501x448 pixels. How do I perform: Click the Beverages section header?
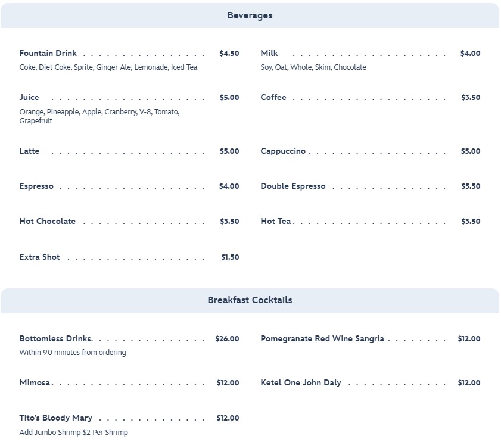[250, 15]
